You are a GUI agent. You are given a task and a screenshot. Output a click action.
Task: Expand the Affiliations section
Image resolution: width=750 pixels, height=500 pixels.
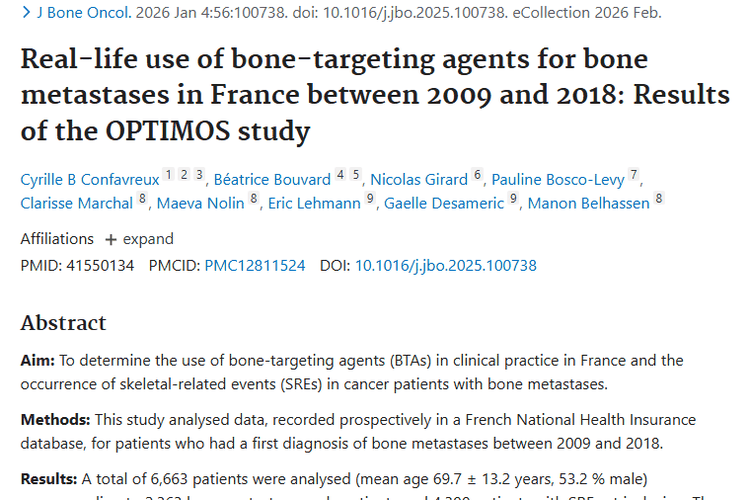(139, 239)
